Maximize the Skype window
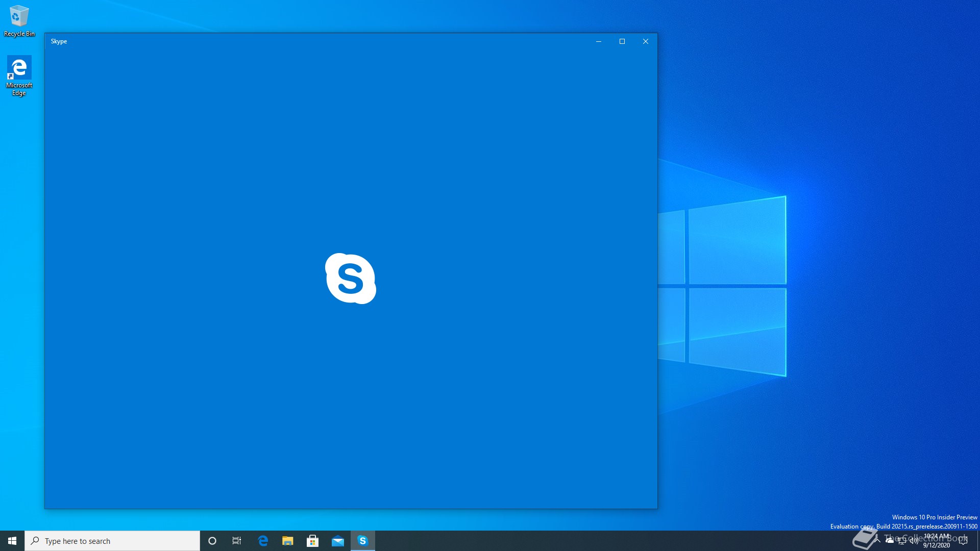980x551 pixels. tap(622, 41)
